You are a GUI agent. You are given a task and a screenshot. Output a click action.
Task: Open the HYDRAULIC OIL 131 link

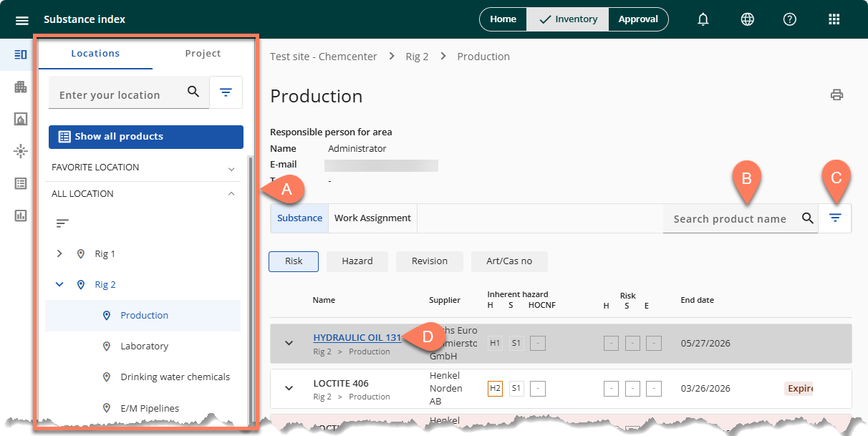[x=357, y=338]
